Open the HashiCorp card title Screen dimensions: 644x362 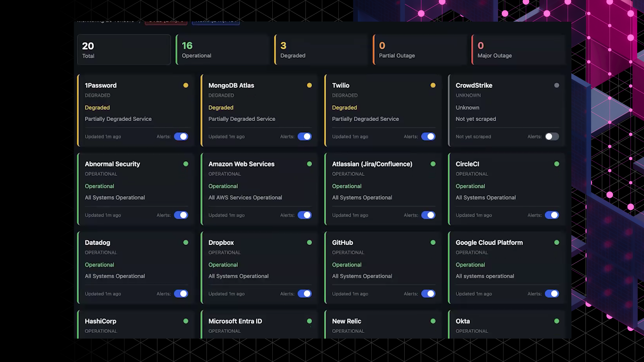point(100,321)
